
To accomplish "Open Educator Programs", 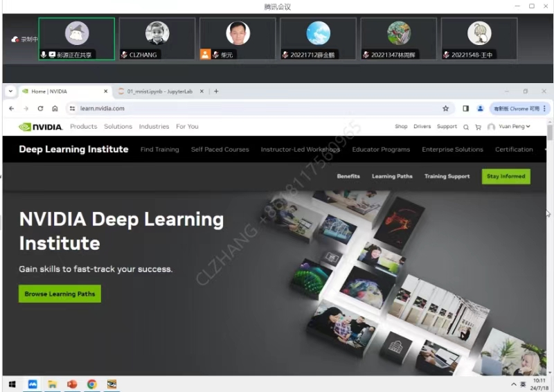I will point(381,150).
